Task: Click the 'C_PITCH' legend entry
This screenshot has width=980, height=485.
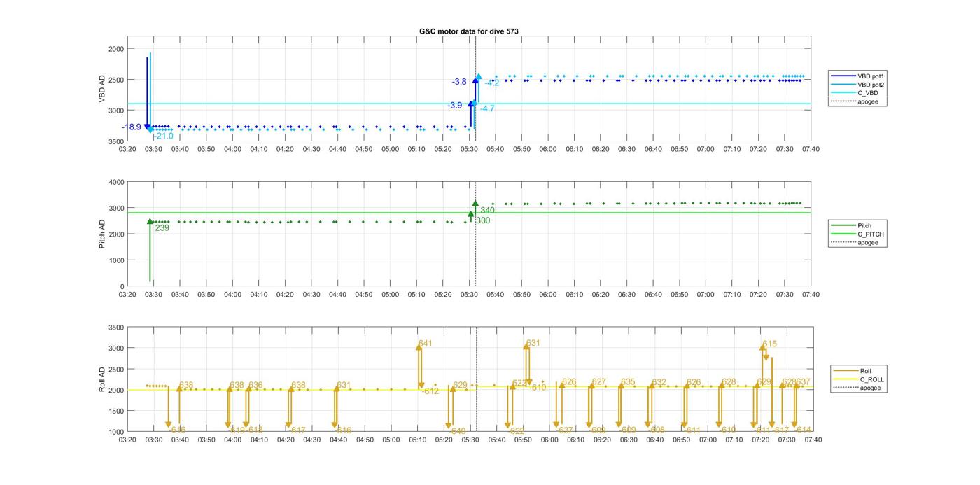Action: pyautogui.click(x=871, y=234)
